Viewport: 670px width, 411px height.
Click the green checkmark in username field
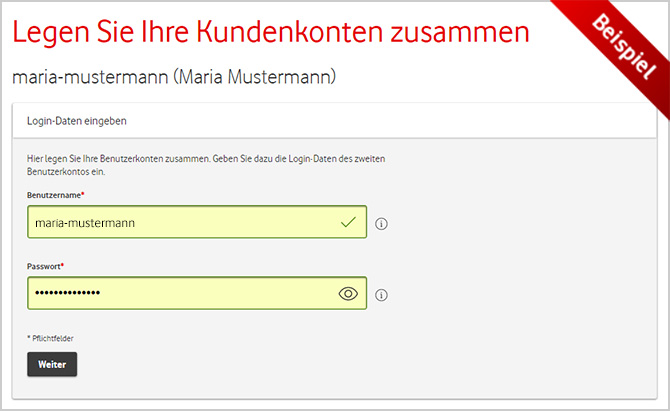point(348,223)
